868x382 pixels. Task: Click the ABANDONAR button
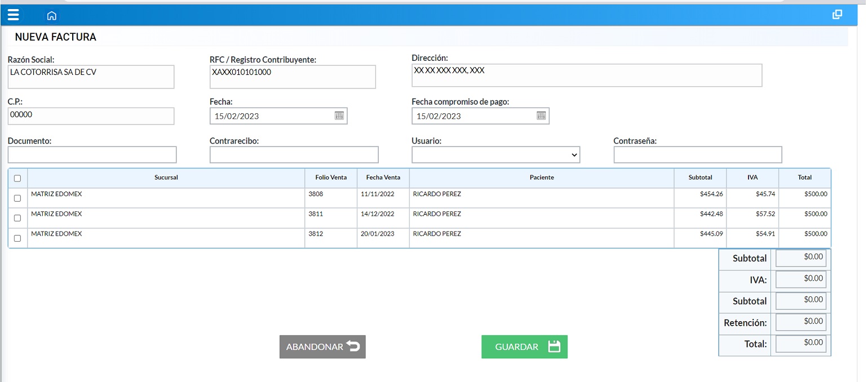322,347
